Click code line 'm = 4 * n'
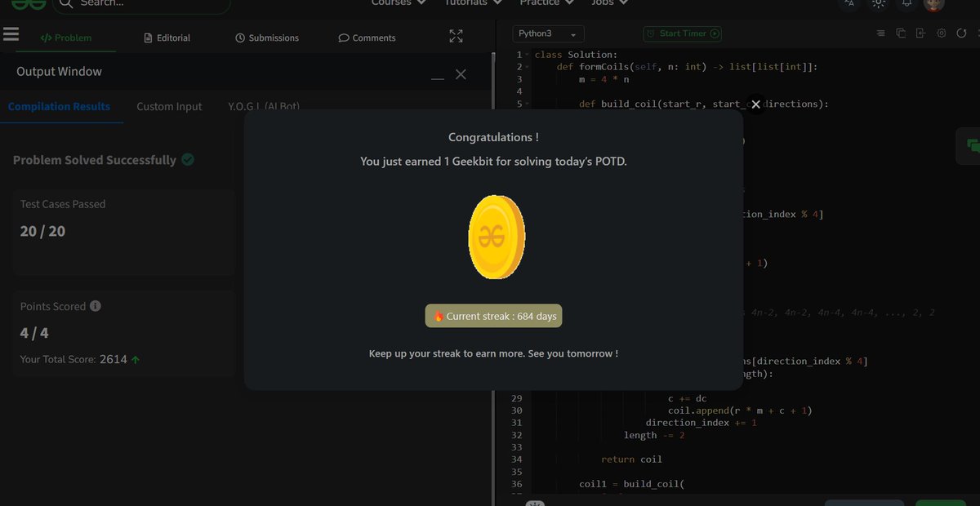Screen dimensions: 980x506 [x=604, y=79]
